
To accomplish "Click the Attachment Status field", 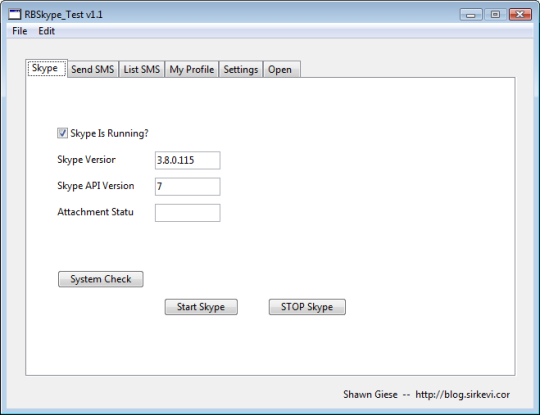I will click(x=188, y=213).
